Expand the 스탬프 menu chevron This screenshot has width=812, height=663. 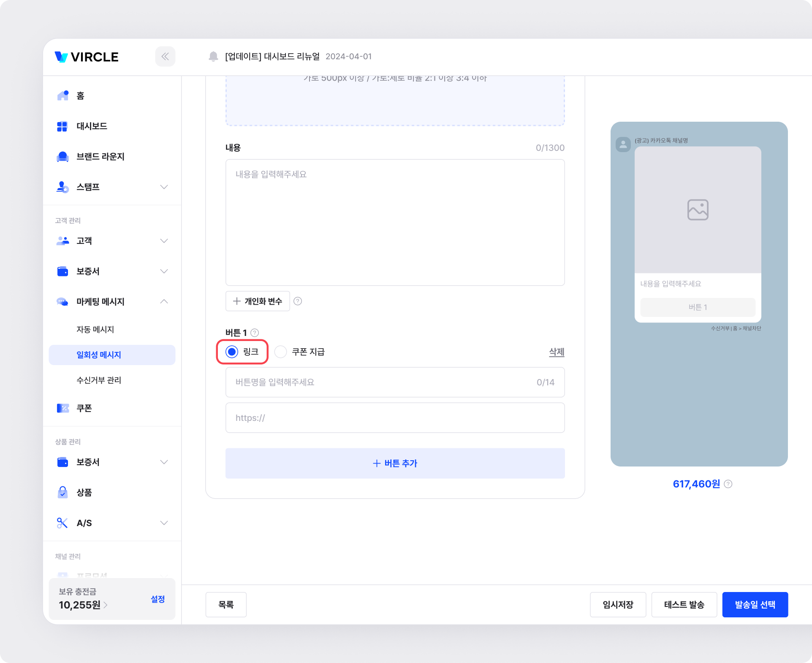pyautogui.click(x=164, y=187)
